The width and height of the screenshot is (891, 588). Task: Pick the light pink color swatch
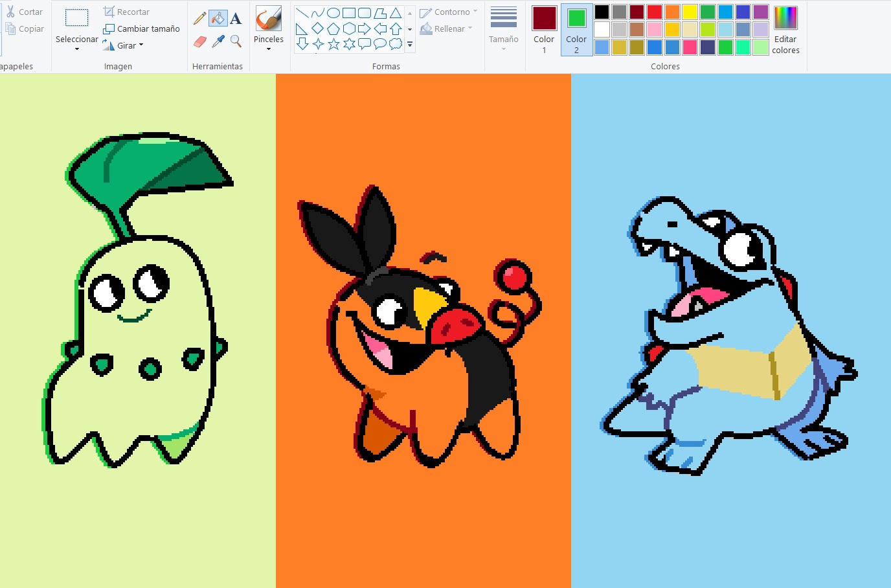coord(655,30)
